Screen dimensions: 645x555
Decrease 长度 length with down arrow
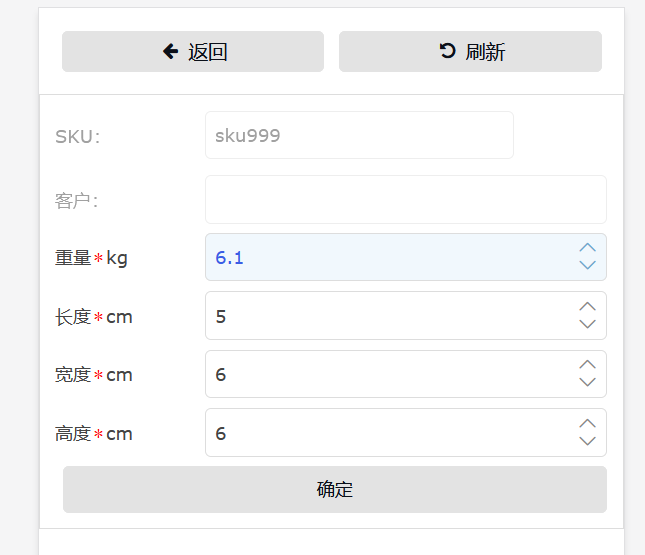pyautogui.click(x=587, y=324)
